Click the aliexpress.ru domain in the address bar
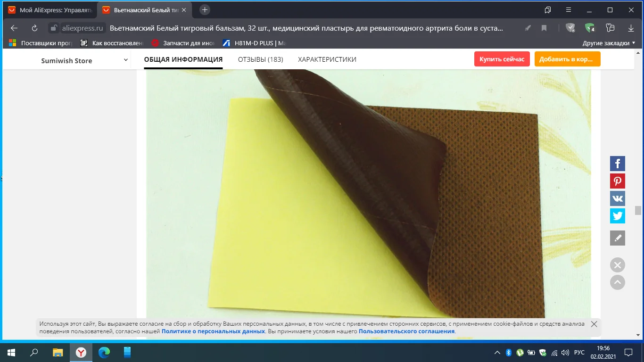The width and height of the screenshot is (644, 362). point(83,28)
